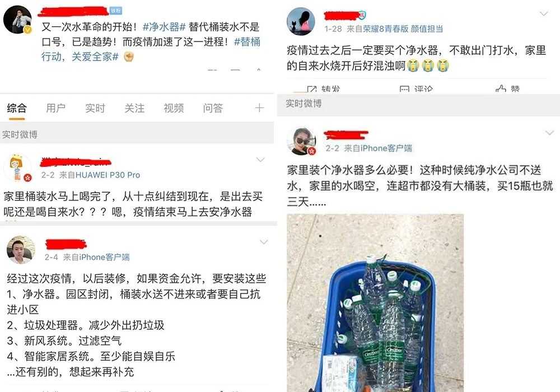Open bottled water basket photo
560x392 pixels.
click(375, 303)
